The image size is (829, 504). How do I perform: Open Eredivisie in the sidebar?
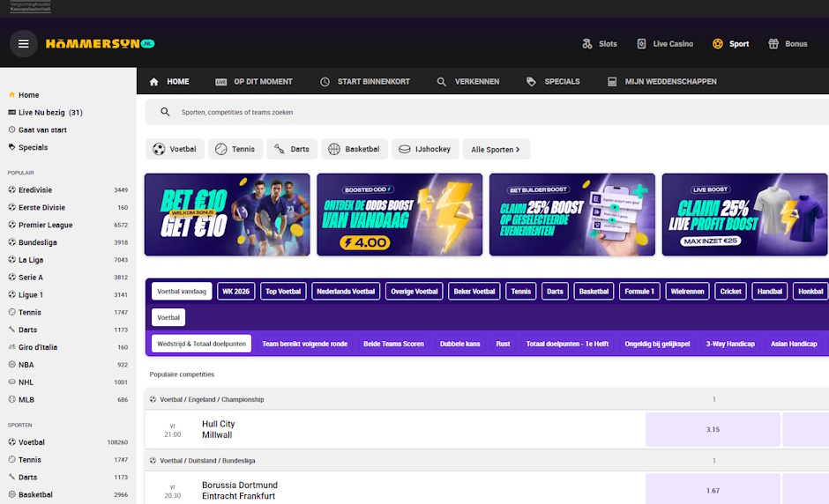point(68,189)
